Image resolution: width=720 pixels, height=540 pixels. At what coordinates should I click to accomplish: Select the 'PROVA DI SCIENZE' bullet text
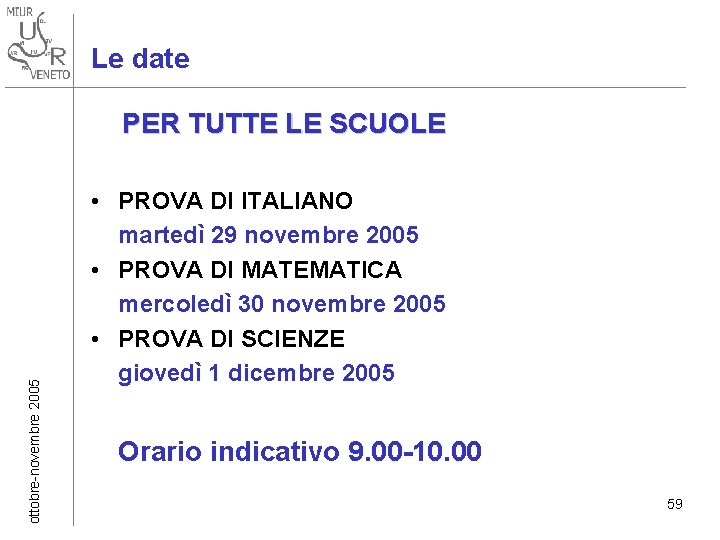[231, 339]
